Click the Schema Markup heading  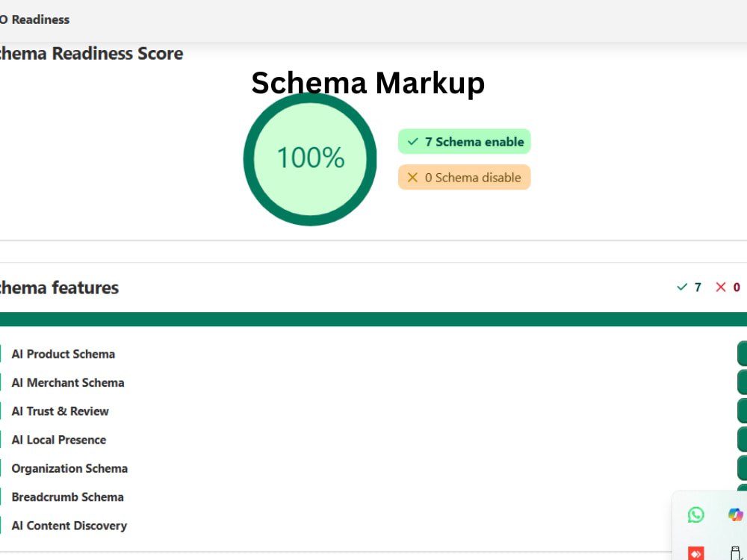(x=368, y=83)
